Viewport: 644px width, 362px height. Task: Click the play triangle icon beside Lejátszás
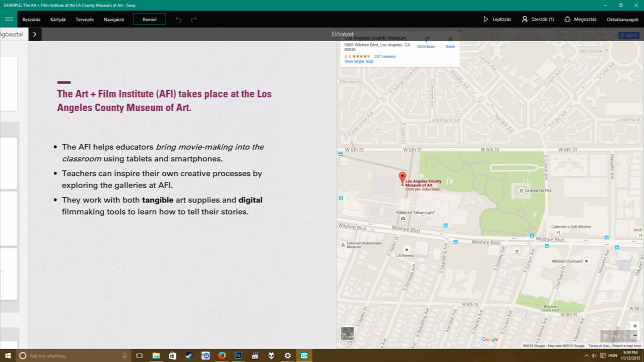coord(486,19)
